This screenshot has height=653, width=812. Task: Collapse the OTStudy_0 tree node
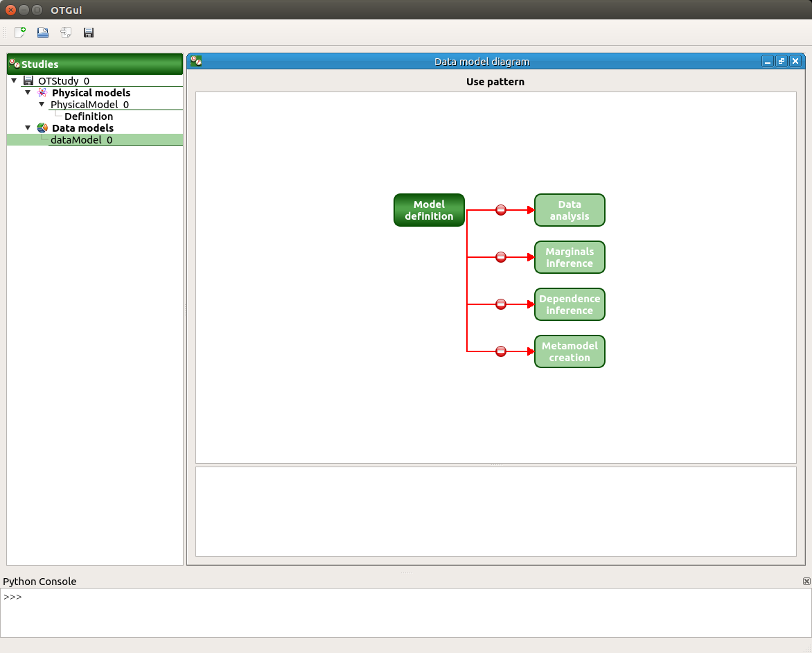[14, 80]
